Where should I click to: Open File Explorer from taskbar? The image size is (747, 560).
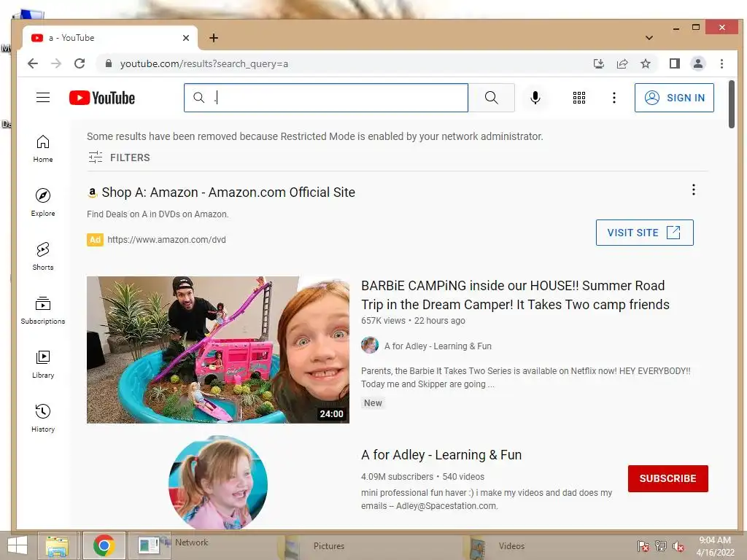point(57,545)
